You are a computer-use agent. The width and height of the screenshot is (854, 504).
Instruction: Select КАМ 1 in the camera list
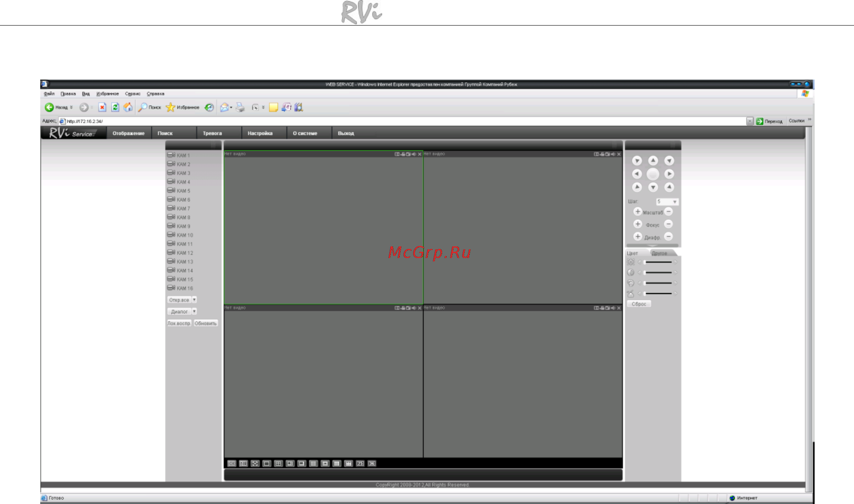pos(179,155)
